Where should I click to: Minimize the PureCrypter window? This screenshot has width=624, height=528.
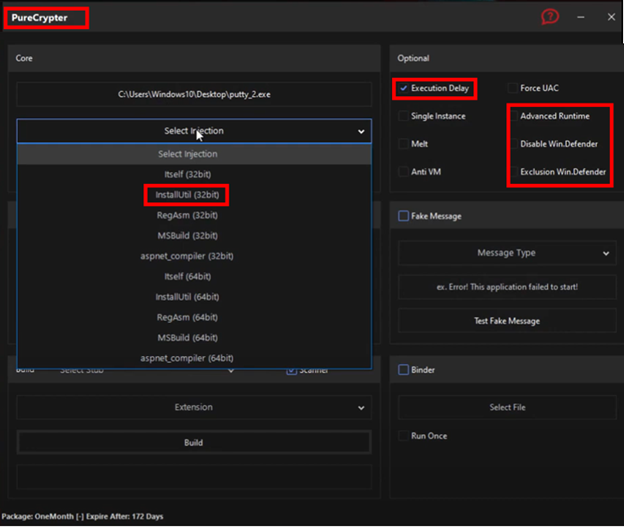(581, 17)
